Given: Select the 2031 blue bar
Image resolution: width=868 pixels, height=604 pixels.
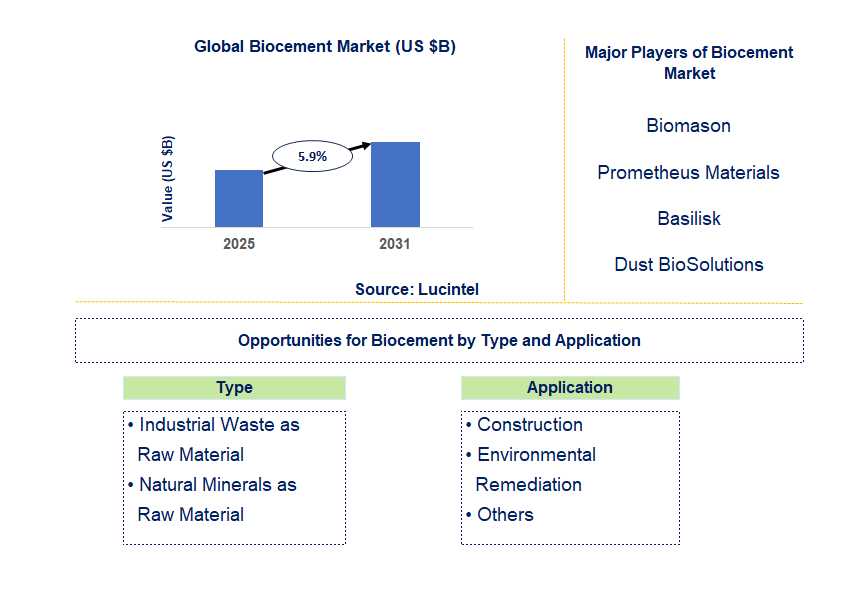Looking at the screenshot, I should pyautogui.click(x=395, y=184).
